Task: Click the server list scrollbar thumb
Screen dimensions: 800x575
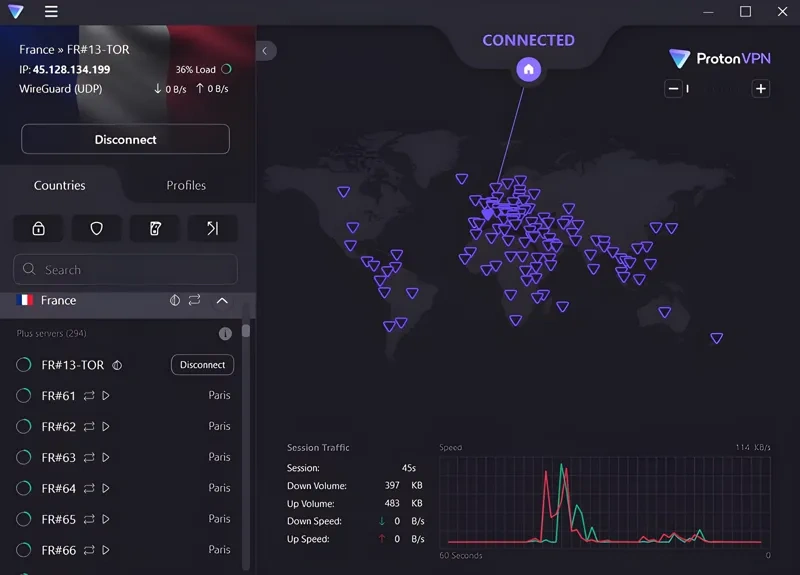Action: (x=246, y=331)
